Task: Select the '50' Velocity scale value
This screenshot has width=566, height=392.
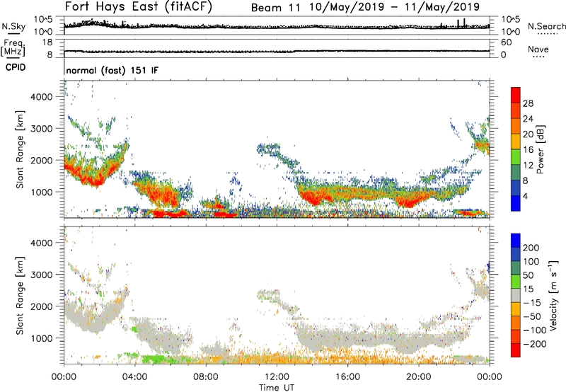Action: pos(529,275)
